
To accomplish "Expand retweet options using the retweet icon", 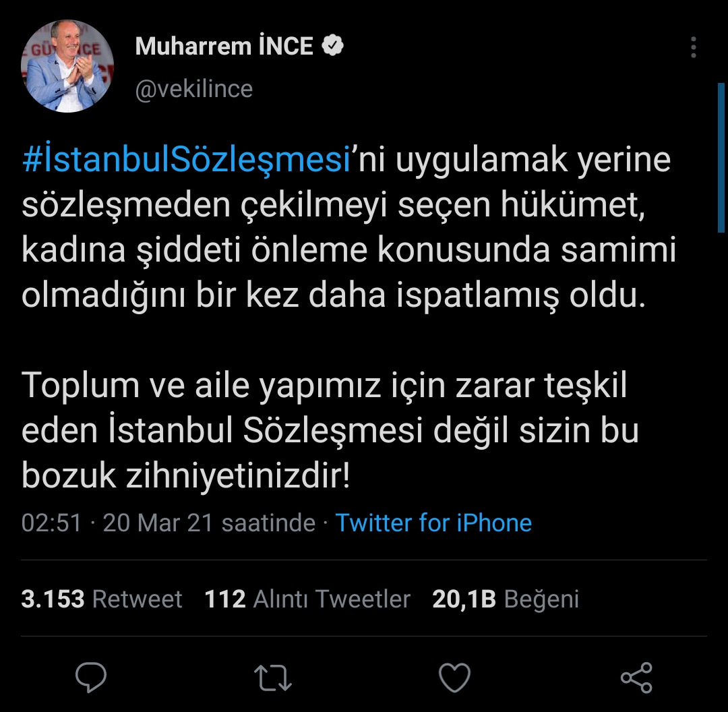I will [x=274, y=677].
